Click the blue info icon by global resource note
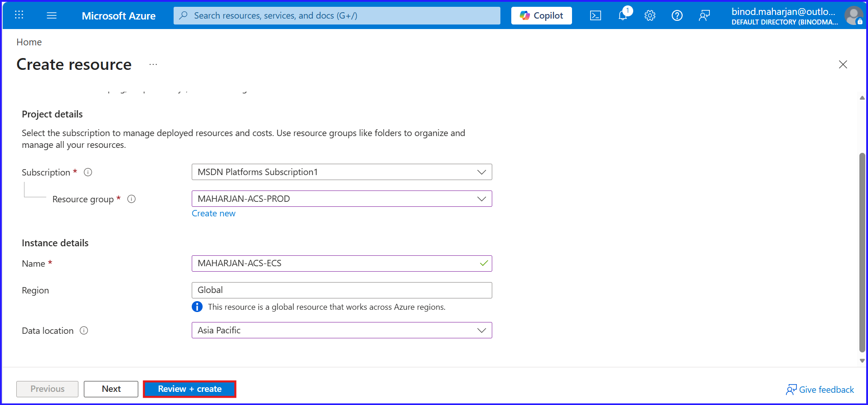 click(x=197, y=307)
